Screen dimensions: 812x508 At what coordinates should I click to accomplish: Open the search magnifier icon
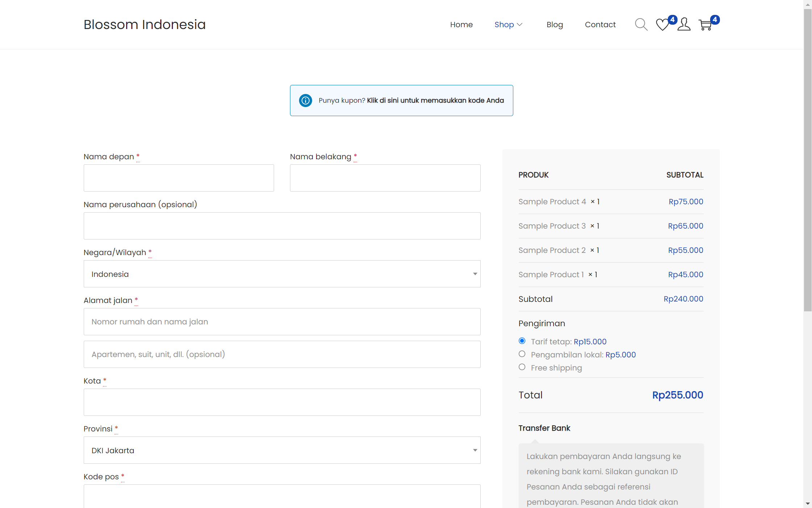641,24
